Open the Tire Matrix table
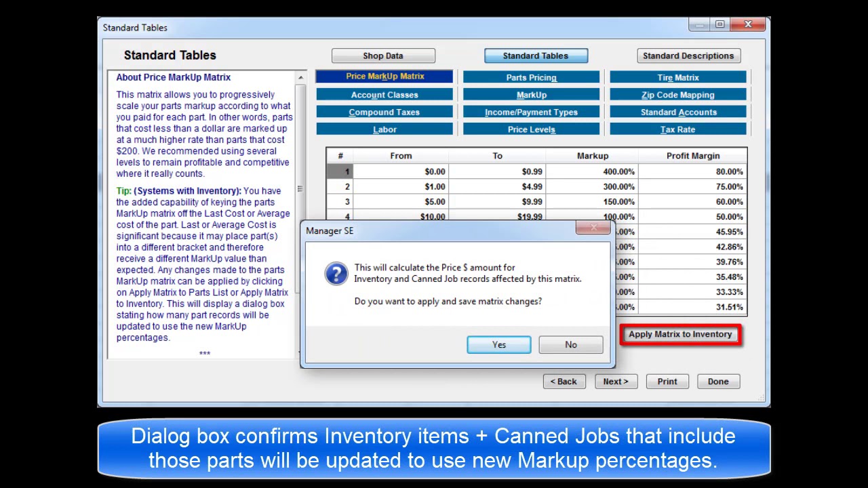Image resolution: width=868 pixels, height=488 pixels. point(677,77)
